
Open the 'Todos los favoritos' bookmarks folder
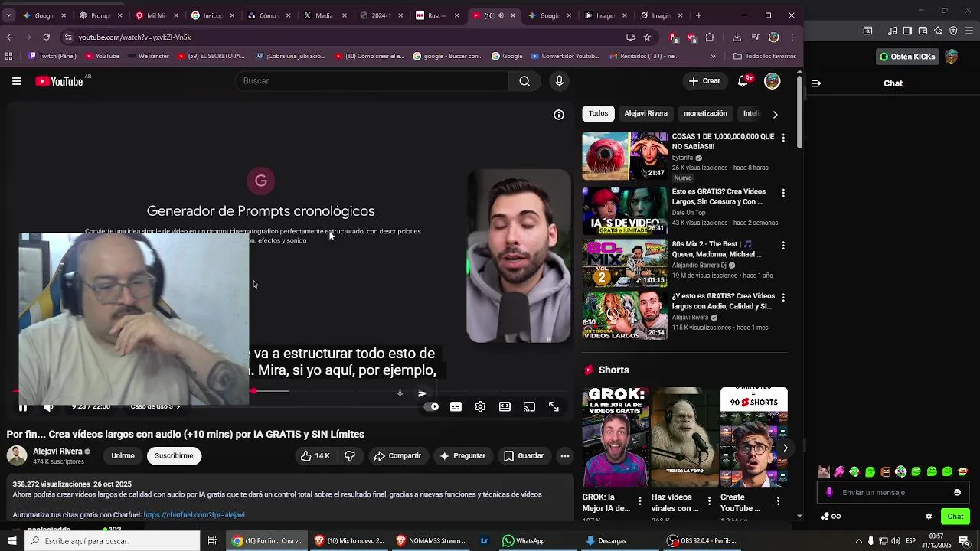pos(764,56)
